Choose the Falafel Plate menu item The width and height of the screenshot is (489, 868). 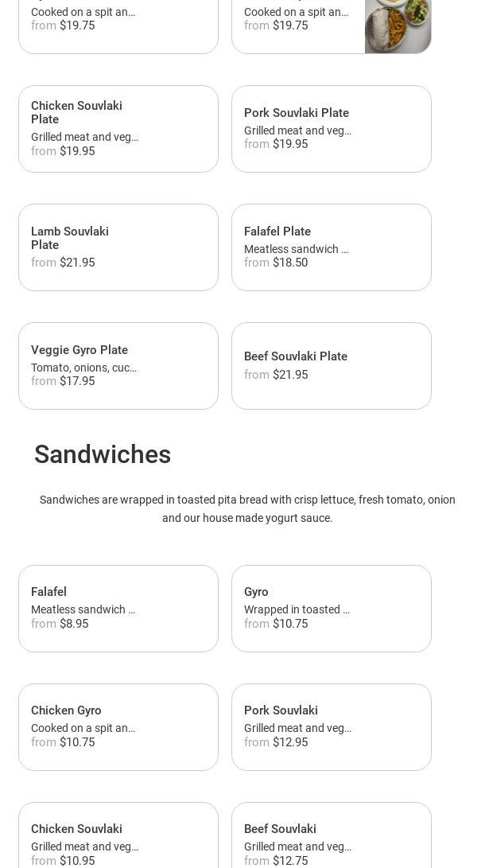[331, 247]
